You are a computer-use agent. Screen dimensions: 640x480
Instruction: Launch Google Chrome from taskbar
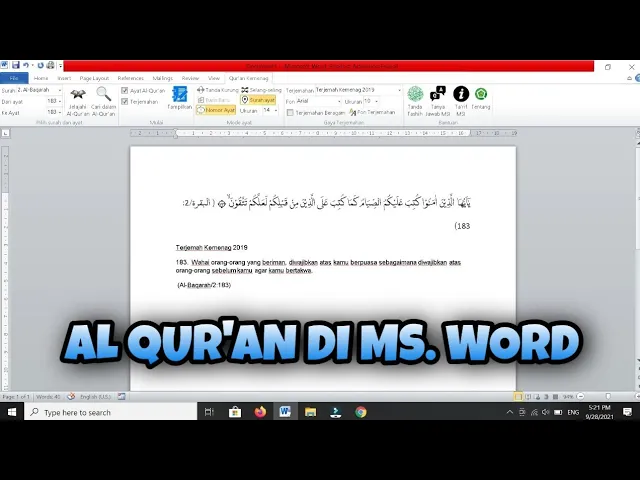[x=360, y=412]
